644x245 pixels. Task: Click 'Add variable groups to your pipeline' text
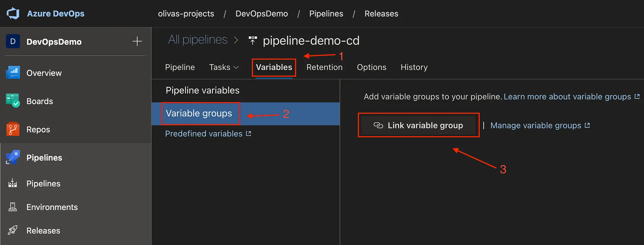(x=433, y=97)
